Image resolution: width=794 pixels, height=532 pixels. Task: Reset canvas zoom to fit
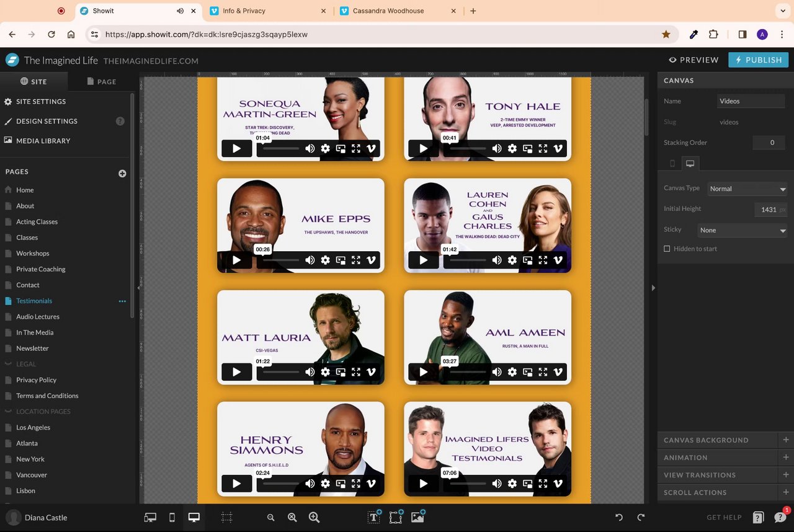click(292, 518)
